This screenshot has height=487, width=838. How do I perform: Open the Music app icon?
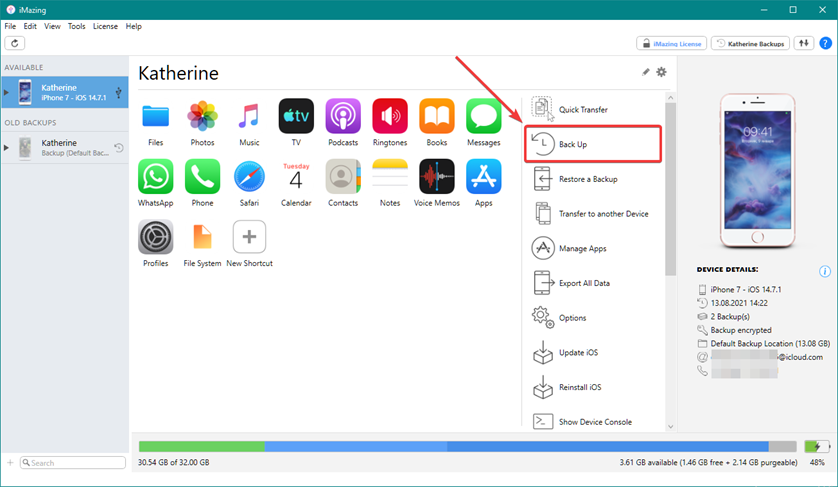pos(249,116)
